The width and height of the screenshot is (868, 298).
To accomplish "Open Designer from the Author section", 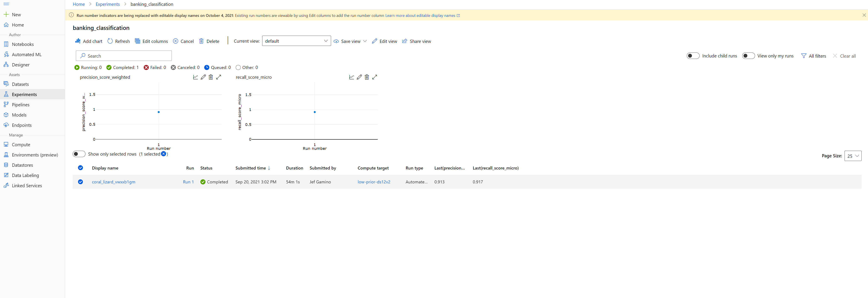I will point(21,64).
